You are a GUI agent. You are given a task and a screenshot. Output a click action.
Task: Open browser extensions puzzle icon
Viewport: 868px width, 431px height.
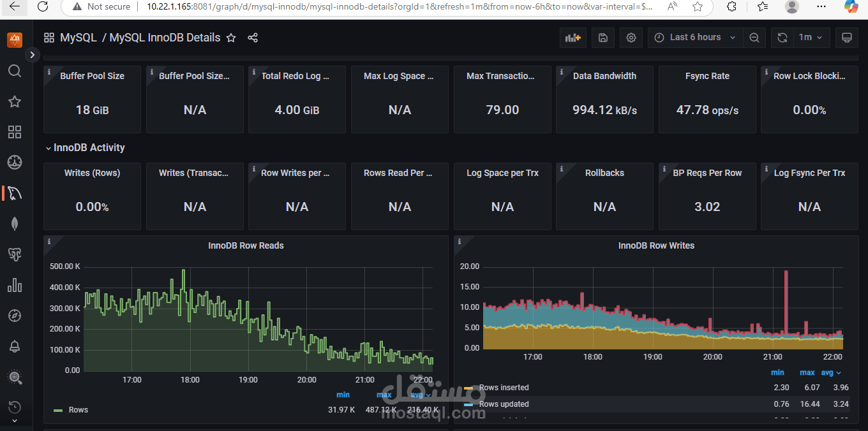(732, 6)
